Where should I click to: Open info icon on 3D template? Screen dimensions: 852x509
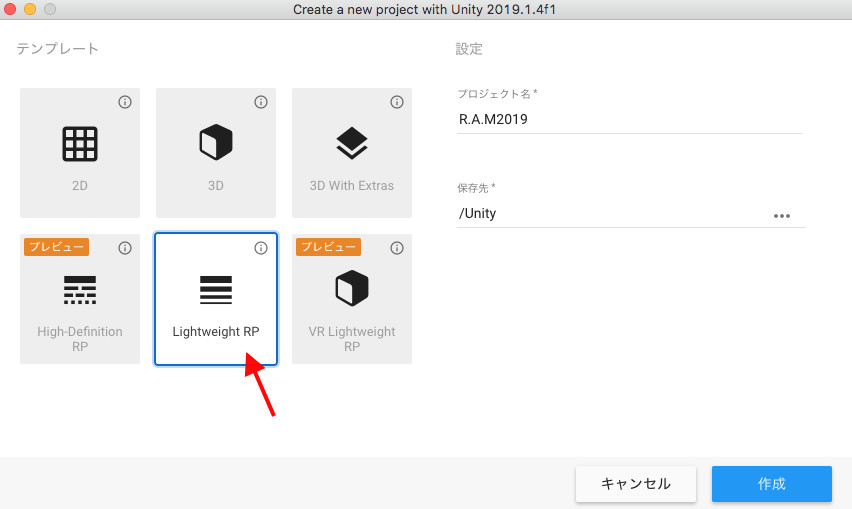click(261, 102)
